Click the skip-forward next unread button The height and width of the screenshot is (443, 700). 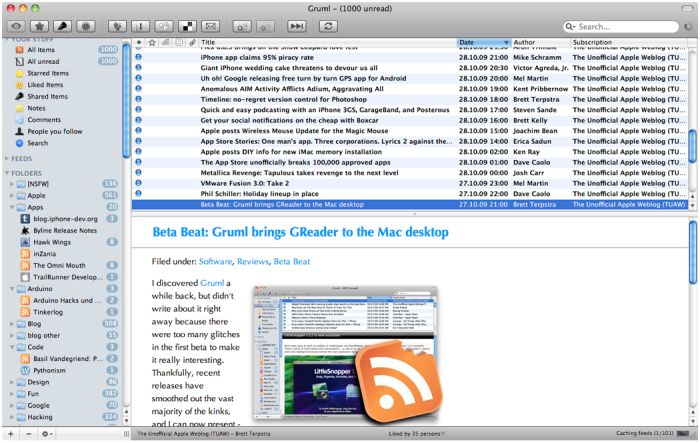[x=296, y=26]
